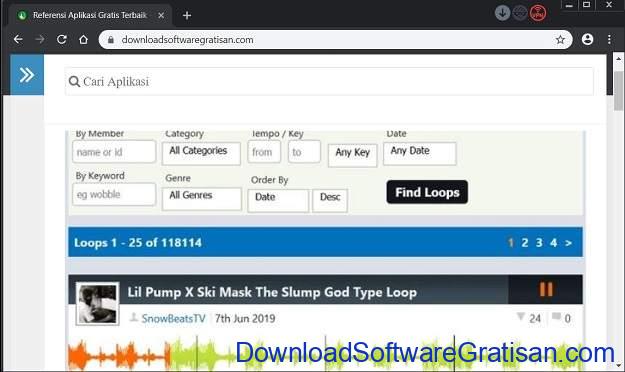Expand the Any Key dropdown

pyautogui.click(x=352, y=155)
